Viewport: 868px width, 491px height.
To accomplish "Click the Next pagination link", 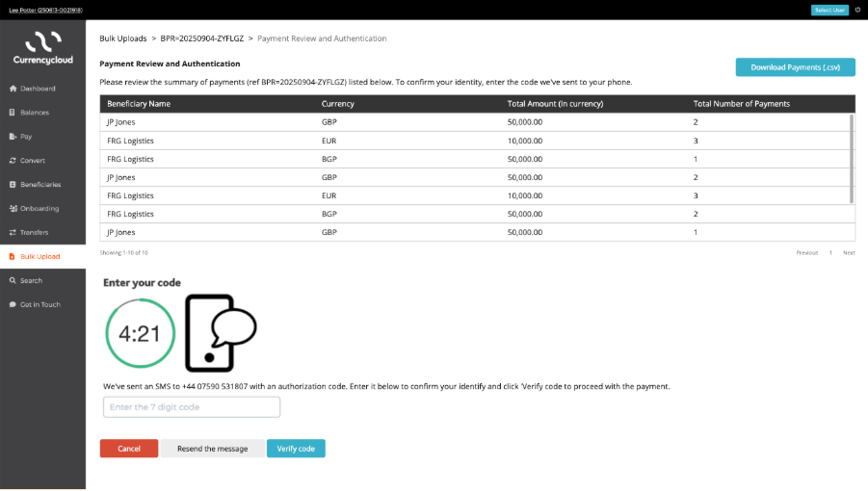I will (849, 252).
